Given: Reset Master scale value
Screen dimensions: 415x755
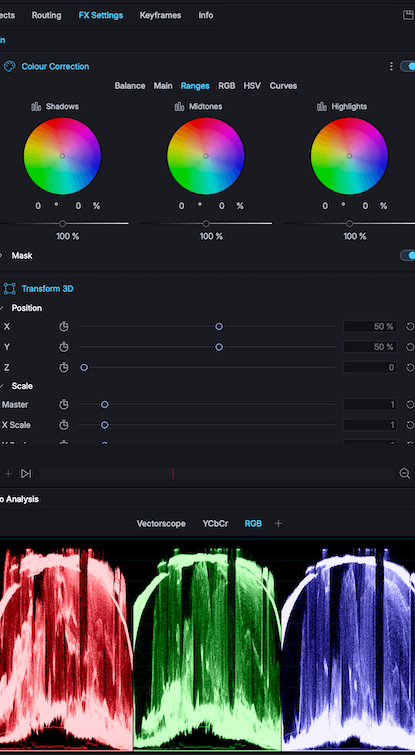Looking at the screenshot, I should (x=410, y=405).
